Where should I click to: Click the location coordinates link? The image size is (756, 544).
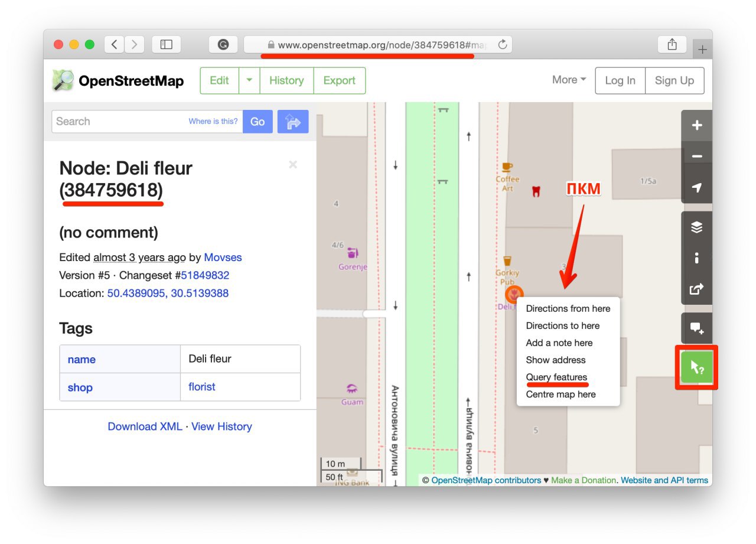pyautogui.click(x=168, y=293)
